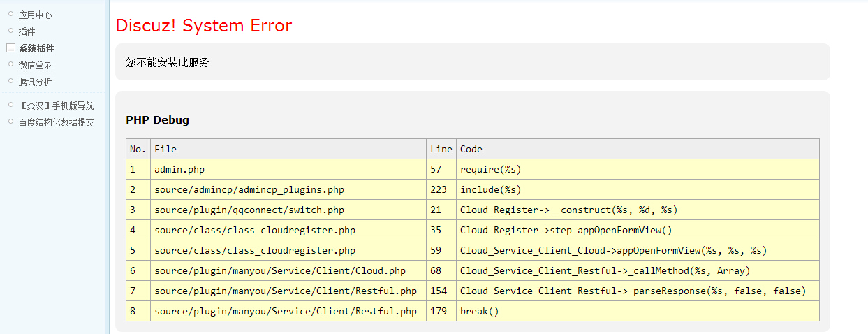Click the source/plugin/qqconnect/switch.php row
This screenshot has height=334, width=868.
249,210
